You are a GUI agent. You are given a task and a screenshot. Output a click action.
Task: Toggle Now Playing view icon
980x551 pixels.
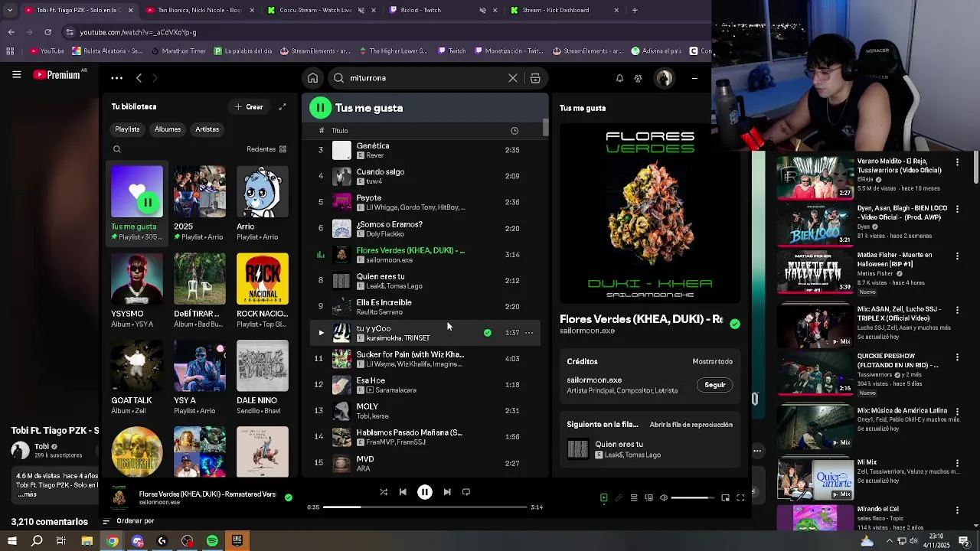pyautogui.click(x=604, y=498)
